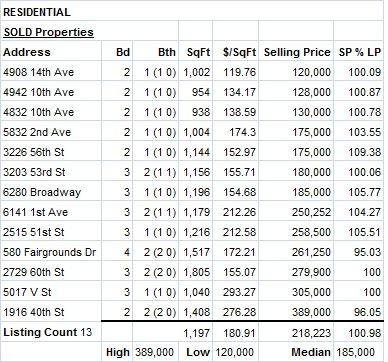Click the Selling Price column header
The width and height of the screenshot is (388, 362).
297,52
